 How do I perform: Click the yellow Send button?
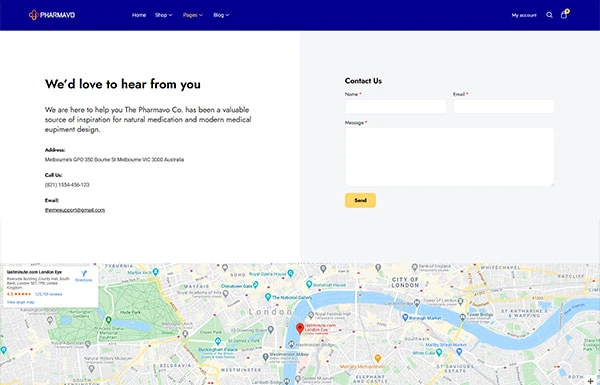[x=360, y=200]
